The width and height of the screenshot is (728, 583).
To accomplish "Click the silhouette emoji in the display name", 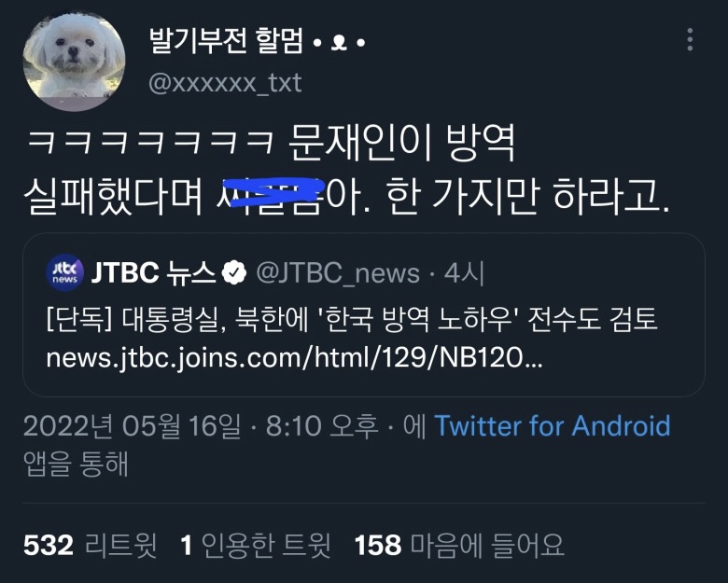I will pos(339,43).
